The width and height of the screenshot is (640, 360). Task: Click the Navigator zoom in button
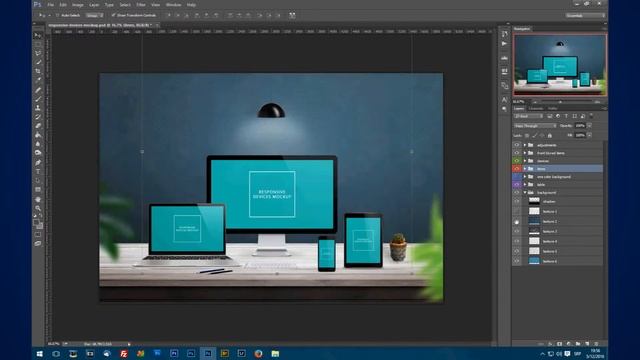click(x=598, y=102)
